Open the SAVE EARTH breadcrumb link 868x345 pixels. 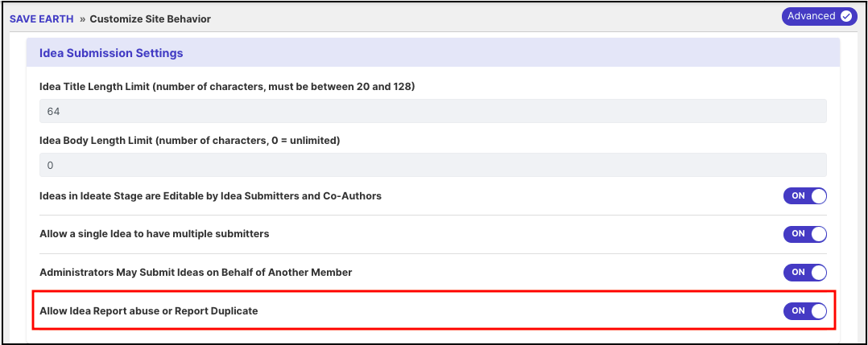coord(42,18)
